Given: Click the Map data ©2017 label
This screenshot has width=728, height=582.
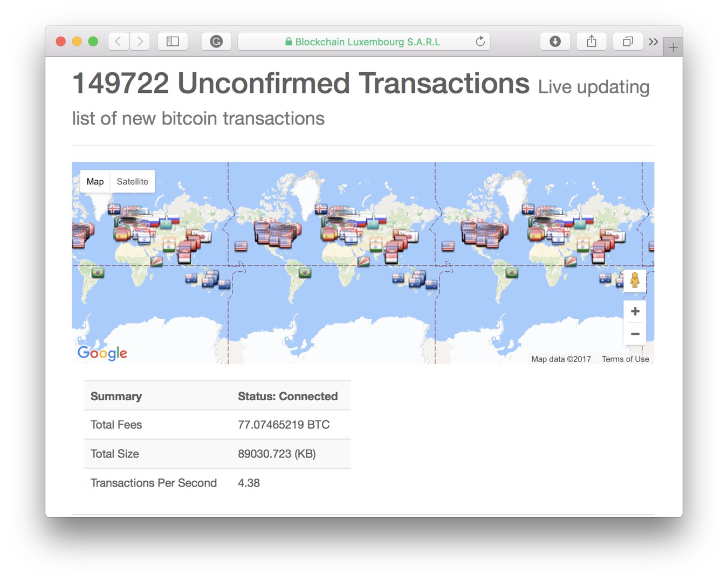Looking at the screenshot, I should pyautogui.click(x=561, y=359).
